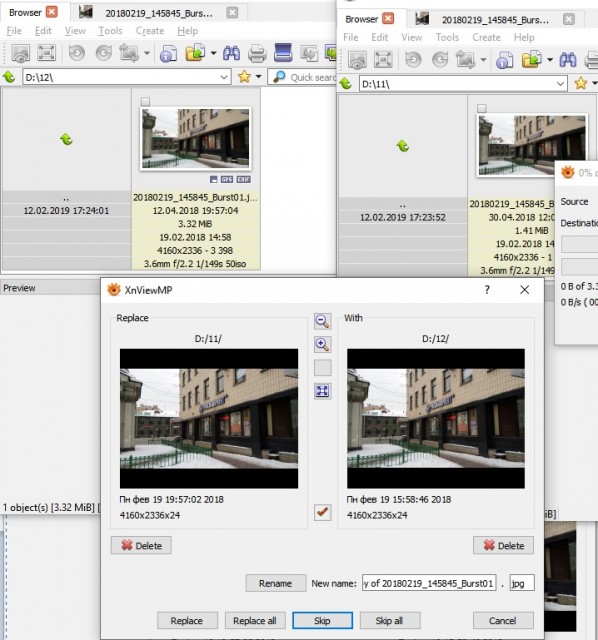Viewport: 598px width, 640px height.
Task: Open the convert icon dropdown arrow in the left window
Action: coord(147,53)
